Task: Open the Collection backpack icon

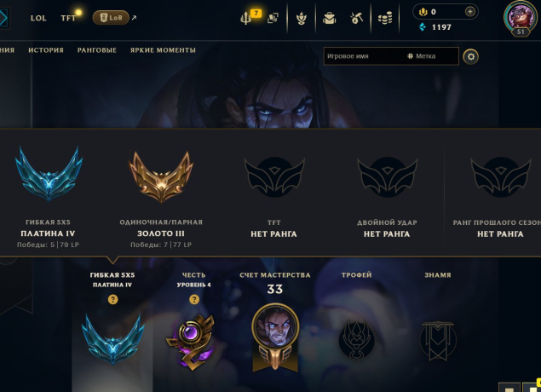Action: 329,18
